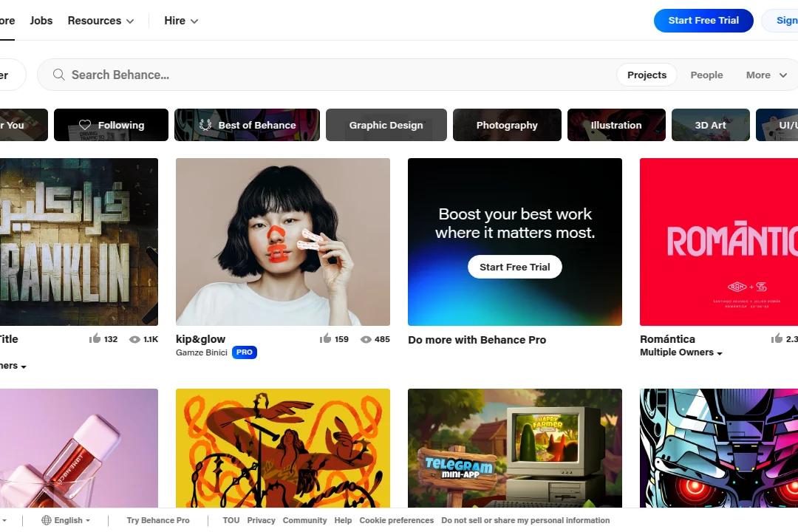Open the Jobs menu
798x532 pixels.
(x=41, y=21)
